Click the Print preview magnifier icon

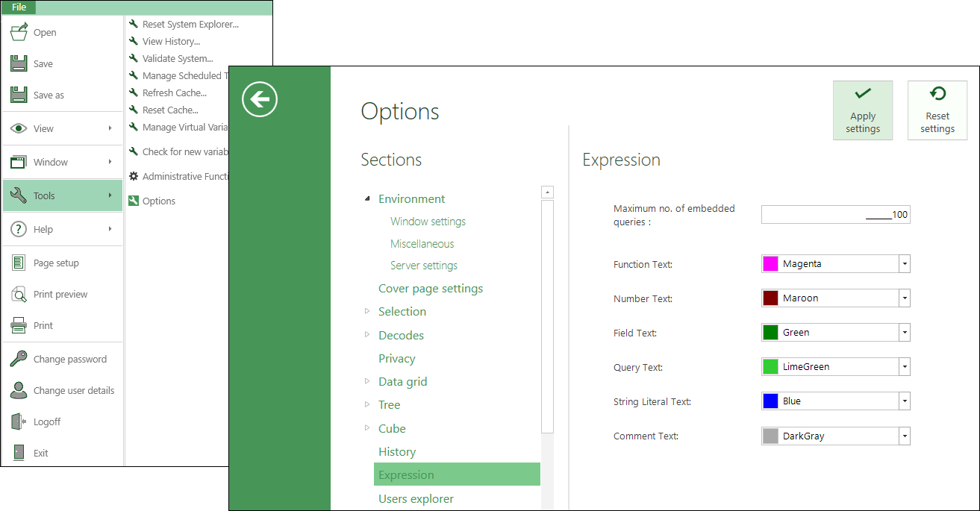tap(19, 295)
